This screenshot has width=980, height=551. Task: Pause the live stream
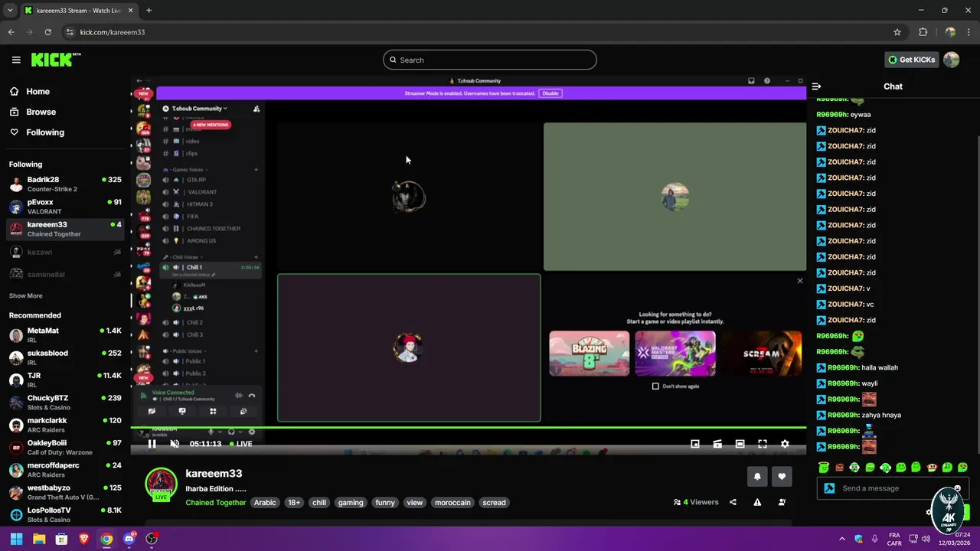pos(152,444)
